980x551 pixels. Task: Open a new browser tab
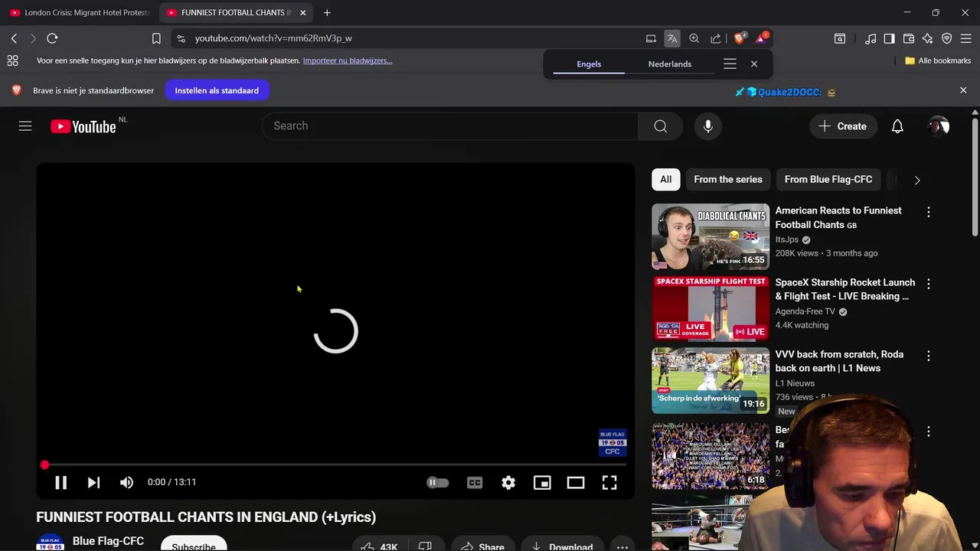(327, 13)
